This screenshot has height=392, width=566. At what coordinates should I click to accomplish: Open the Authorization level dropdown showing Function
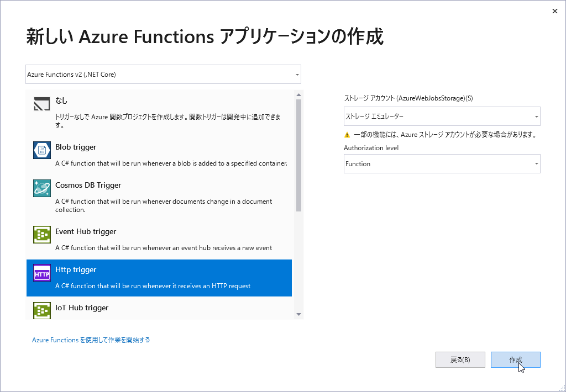442,164
